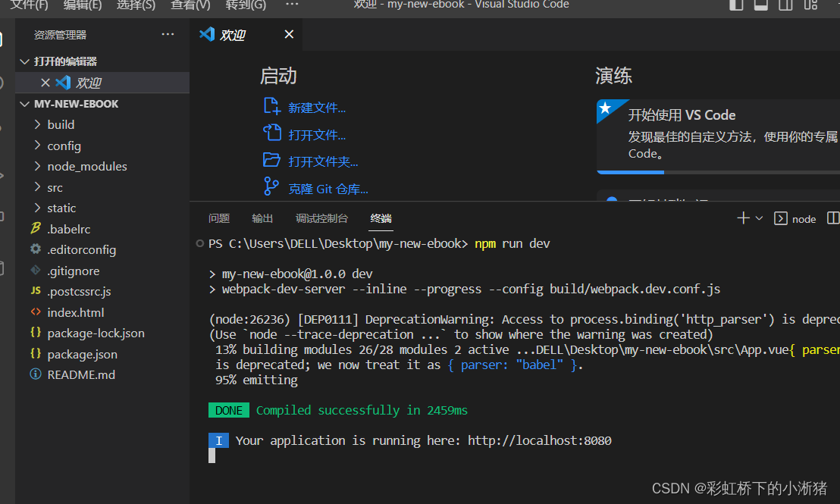840x504 pixels.
Task: Switch to the 问题 panel tab
Action: (219, 218)
